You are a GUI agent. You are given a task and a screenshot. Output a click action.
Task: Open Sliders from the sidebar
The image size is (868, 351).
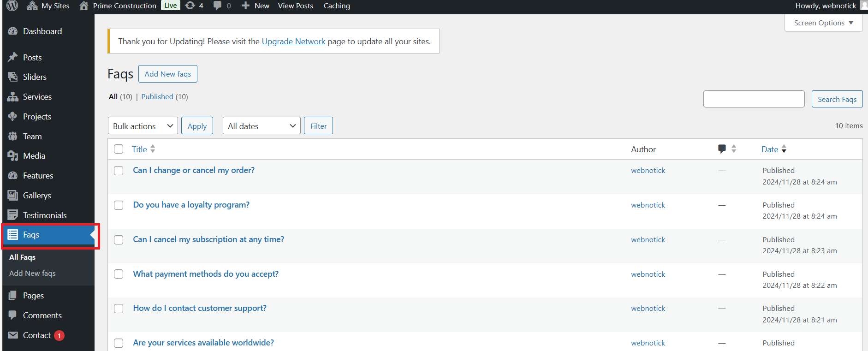click(35, 77)
